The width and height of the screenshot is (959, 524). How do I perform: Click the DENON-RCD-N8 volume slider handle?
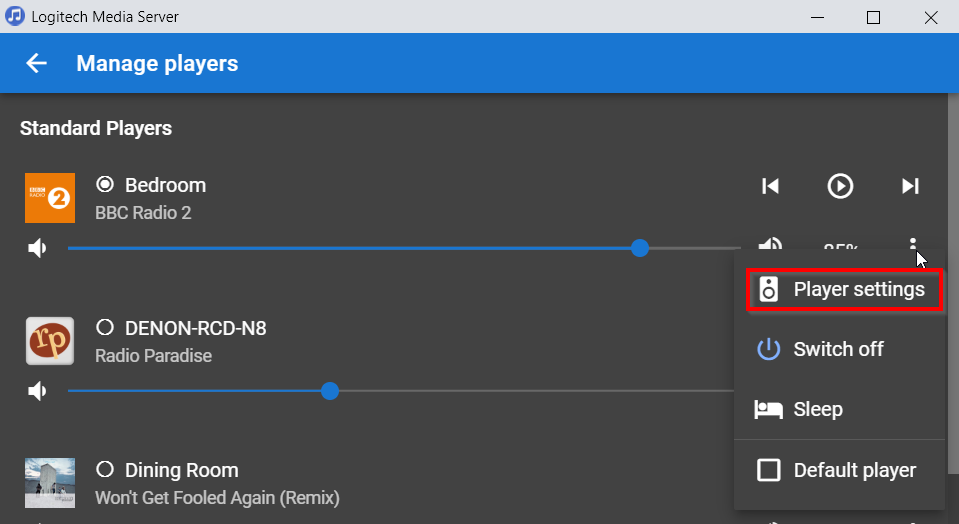tap(330, 391)
